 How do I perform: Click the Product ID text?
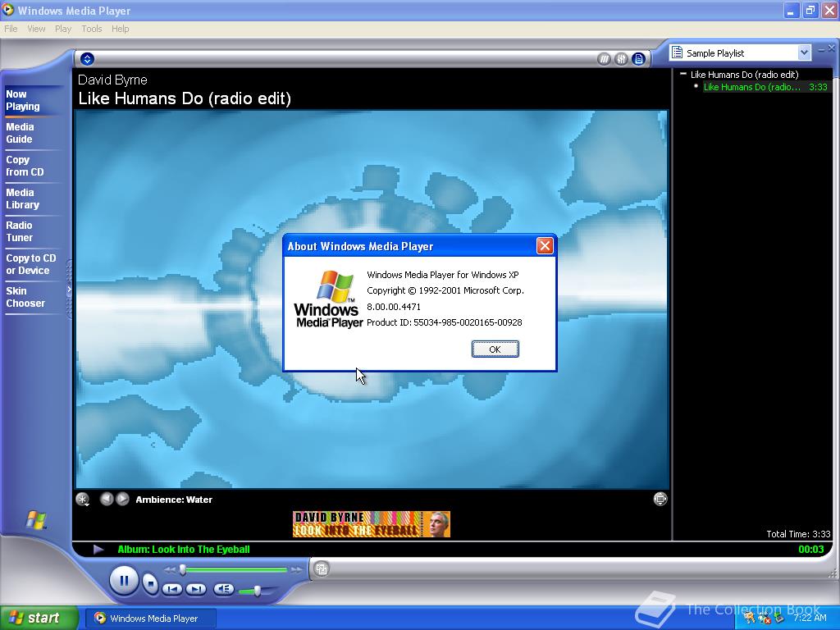tap(444, 322)
